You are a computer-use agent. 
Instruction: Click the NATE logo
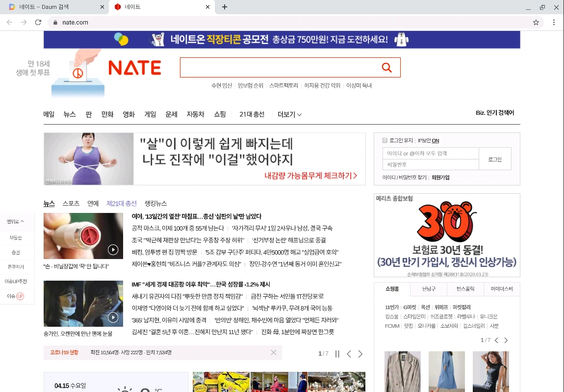point(134,68)
